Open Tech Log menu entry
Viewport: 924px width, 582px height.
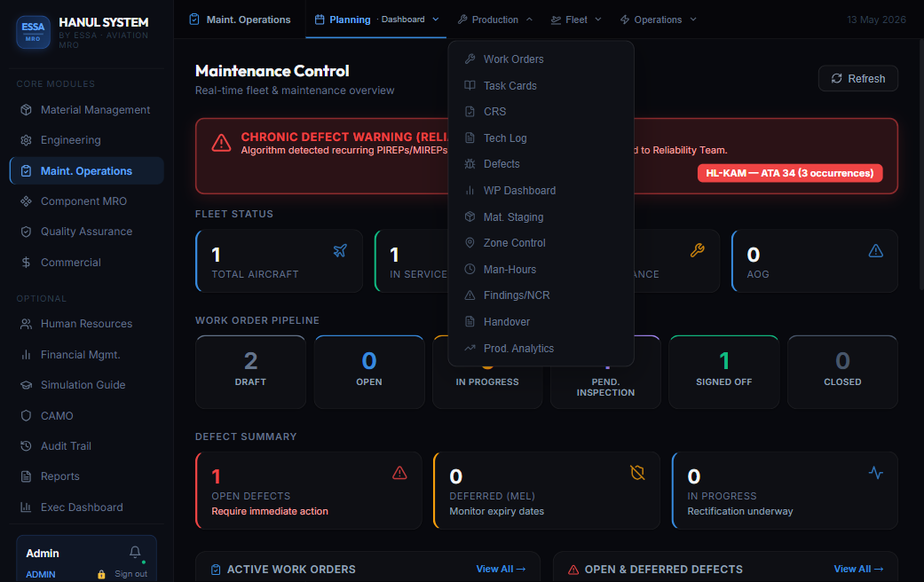[x=541, y=138]
